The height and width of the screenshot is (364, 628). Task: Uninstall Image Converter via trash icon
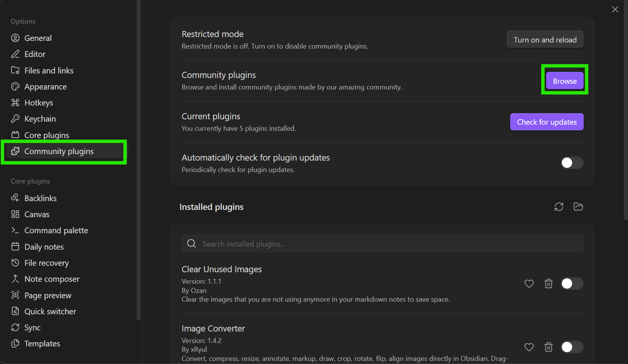[x=548, y=347]
